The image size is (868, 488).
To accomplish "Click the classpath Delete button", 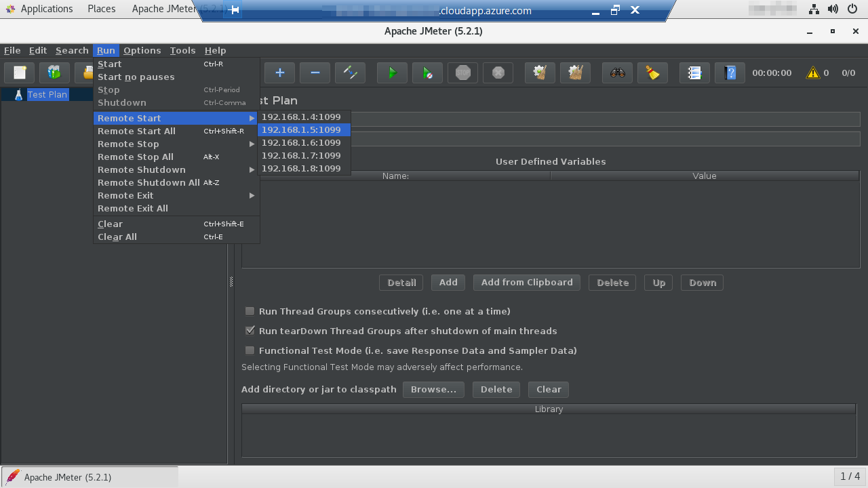I will pyautogui.click(x=496, y=389).
